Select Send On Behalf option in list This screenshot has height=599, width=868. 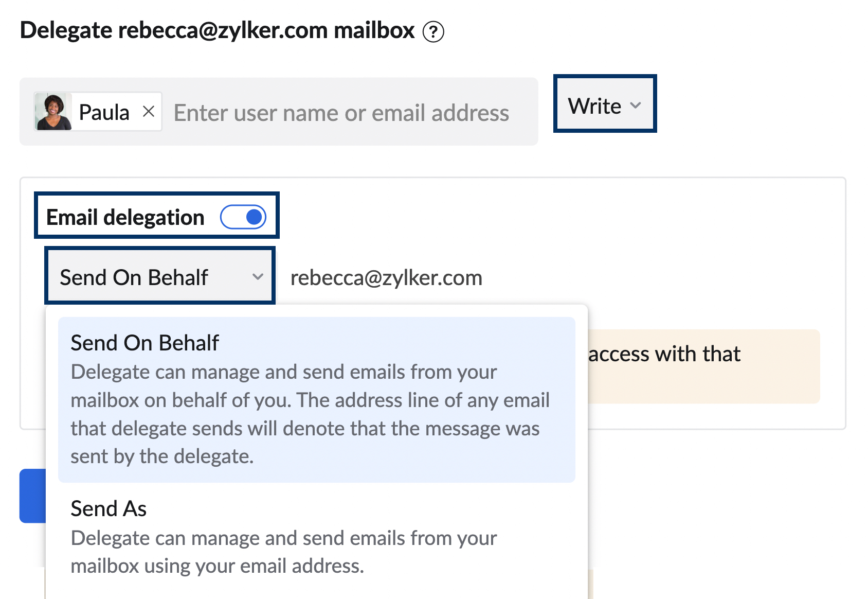point(145,343)
